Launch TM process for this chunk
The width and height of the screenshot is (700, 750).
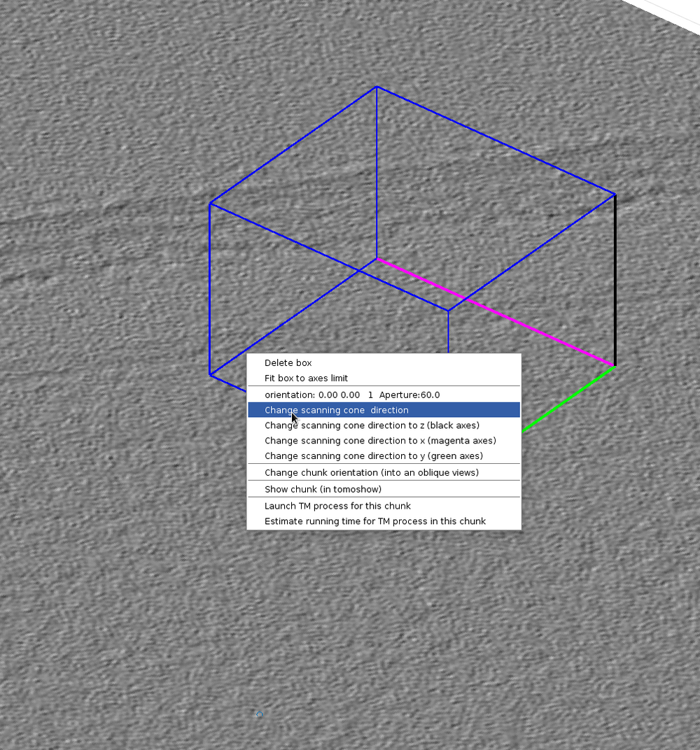337,506
